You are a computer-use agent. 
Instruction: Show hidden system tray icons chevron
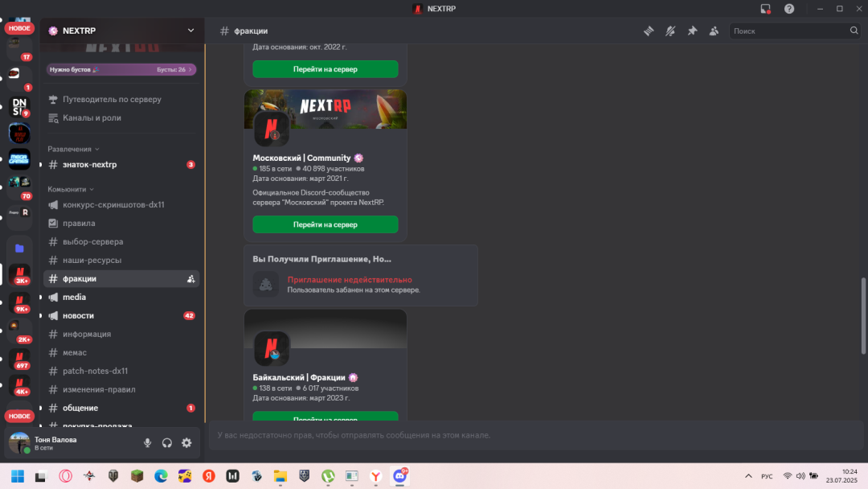coord(748,476)
